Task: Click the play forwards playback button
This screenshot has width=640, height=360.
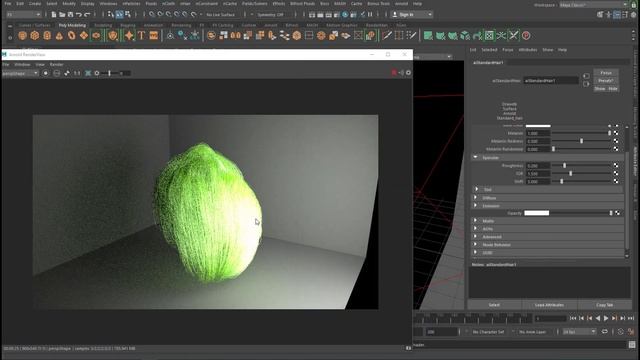Action: [606, 318]
